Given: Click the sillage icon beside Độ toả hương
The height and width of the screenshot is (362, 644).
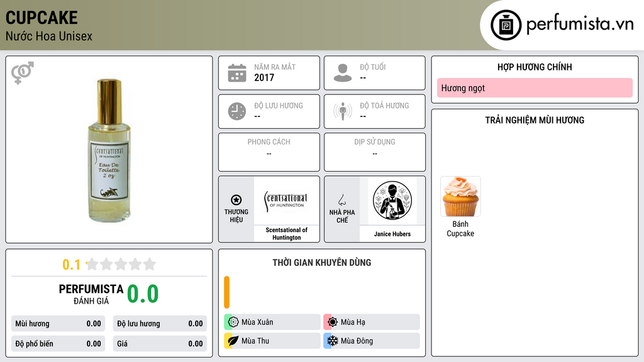Looking at the screenshot, I should (343, 111).
